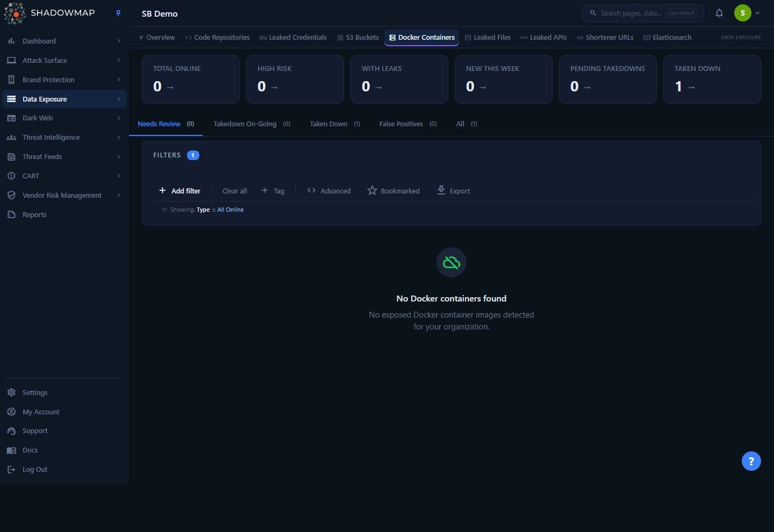774x532 pixels.
Task: Open the Leaked Credentials tab
Action: (293, 38)
